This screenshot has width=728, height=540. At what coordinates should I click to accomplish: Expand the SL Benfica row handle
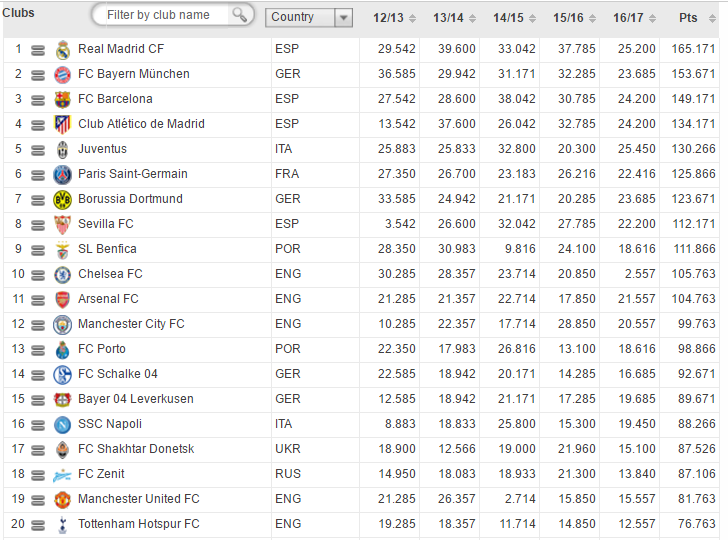tap(38, 249)
